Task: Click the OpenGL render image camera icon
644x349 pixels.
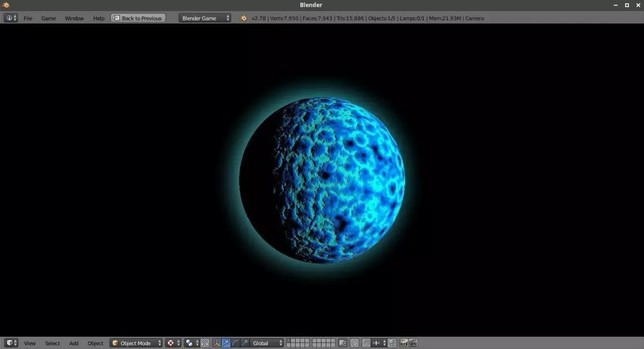Action: coord(404,343)
